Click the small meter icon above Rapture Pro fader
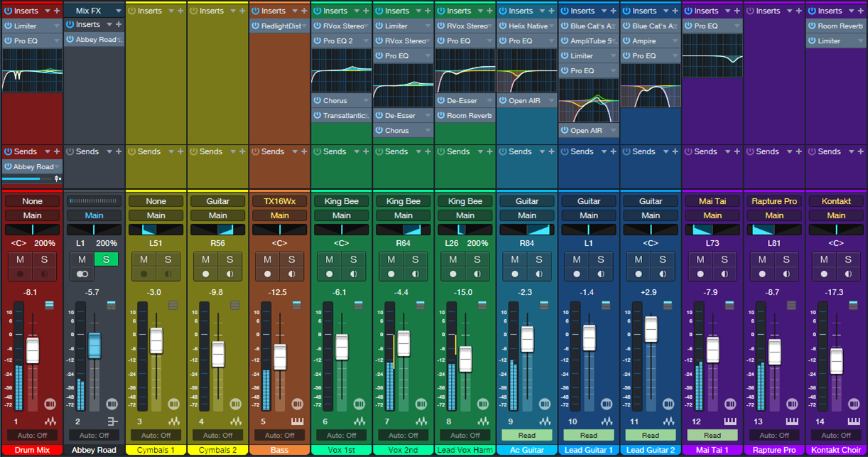 point(791,305)
